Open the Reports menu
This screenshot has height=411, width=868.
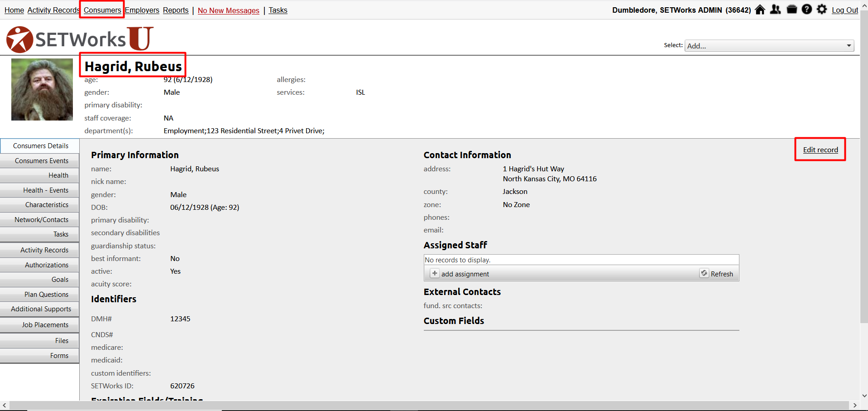(x=176, y=10)
